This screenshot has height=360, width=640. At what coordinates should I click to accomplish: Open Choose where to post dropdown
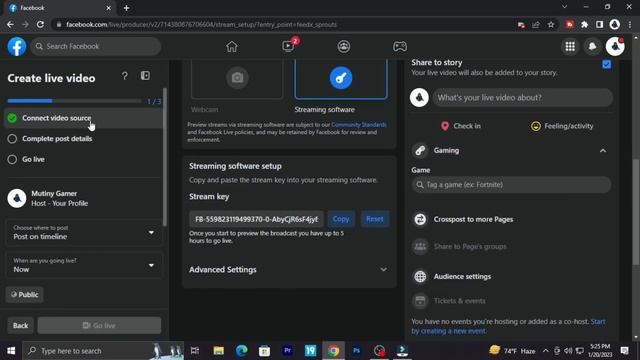pos(84,232)
